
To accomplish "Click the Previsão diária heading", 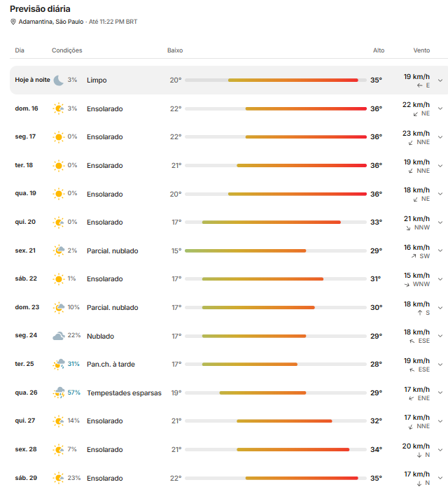I will point(40,9).
